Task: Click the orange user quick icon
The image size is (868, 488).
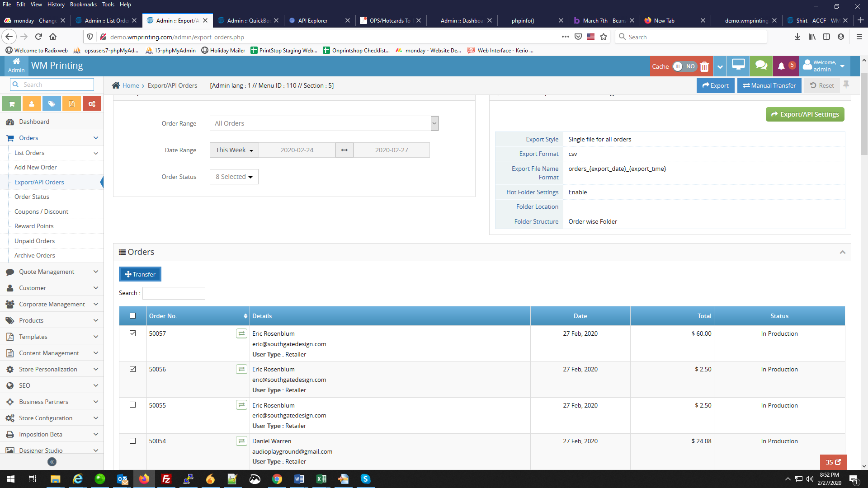Action: [32, 104]
